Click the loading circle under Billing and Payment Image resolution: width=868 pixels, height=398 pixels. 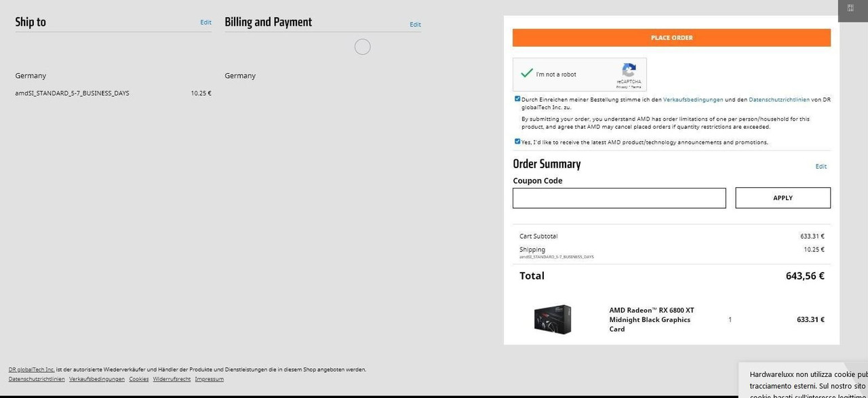[x=363, y=47]
